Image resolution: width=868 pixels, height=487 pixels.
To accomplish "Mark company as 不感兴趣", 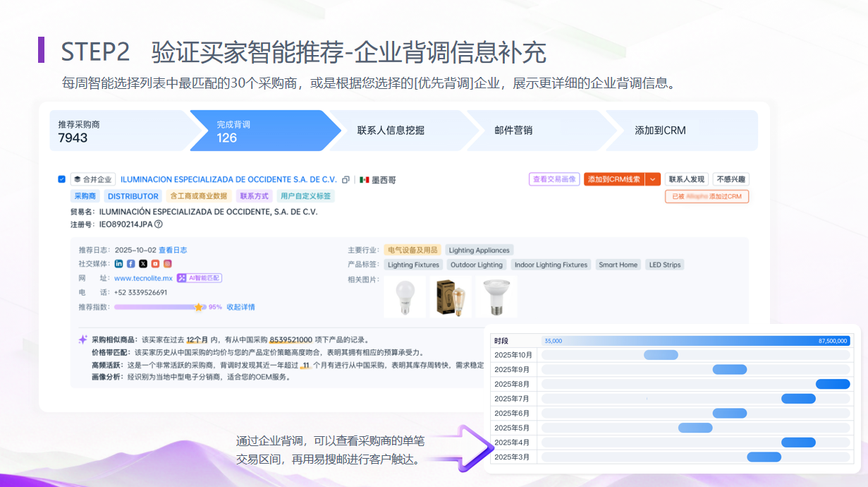I will pos(731,179).
